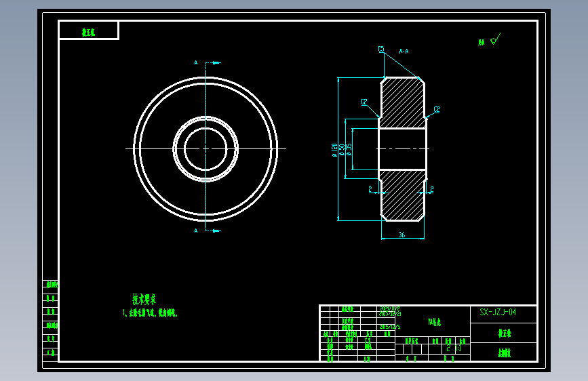Click the bottom section marker A
Screen dimensions: 588x381
tap(196, 230)
